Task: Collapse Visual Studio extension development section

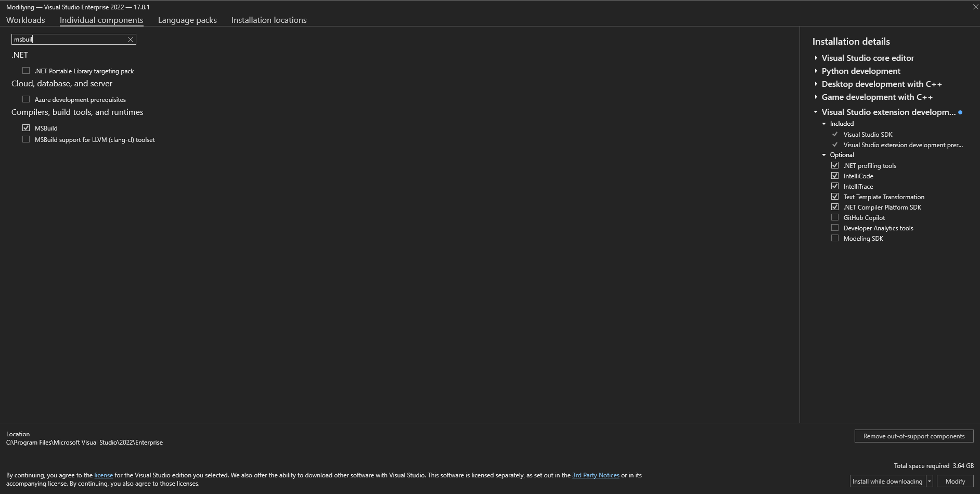Action: (x=816, y=112)
